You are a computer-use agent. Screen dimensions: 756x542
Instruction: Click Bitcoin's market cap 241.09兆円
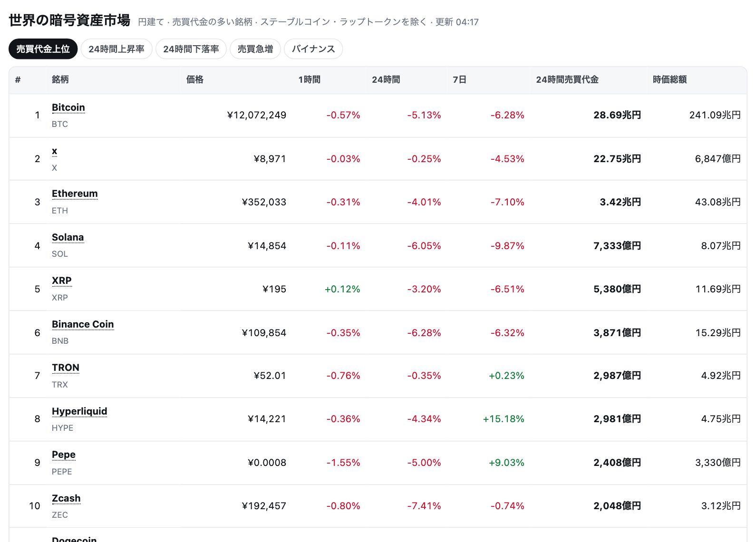click(x=715, y=115)
